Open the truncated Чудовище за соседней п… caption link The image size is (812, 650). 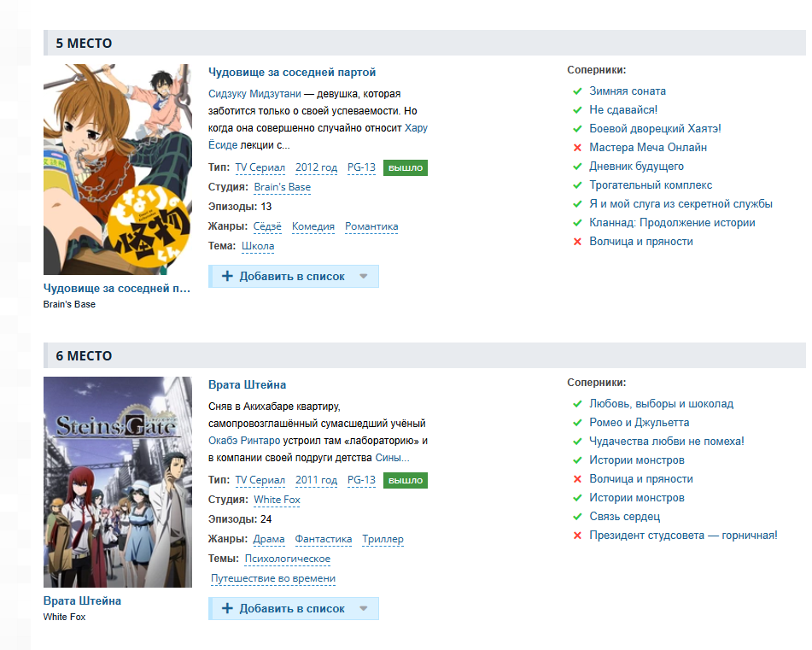click(117, 289)
